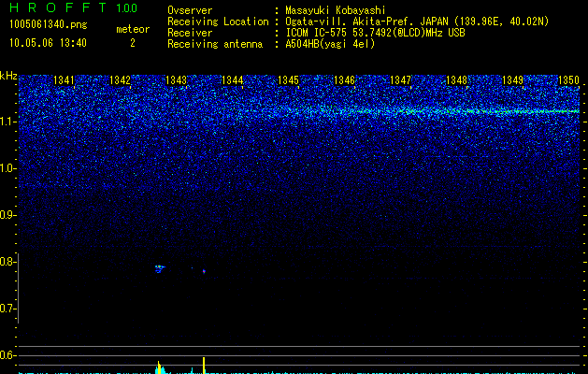588x374 pixels.
Task: Click the 1350 time marker
Action: click(569, 80)
